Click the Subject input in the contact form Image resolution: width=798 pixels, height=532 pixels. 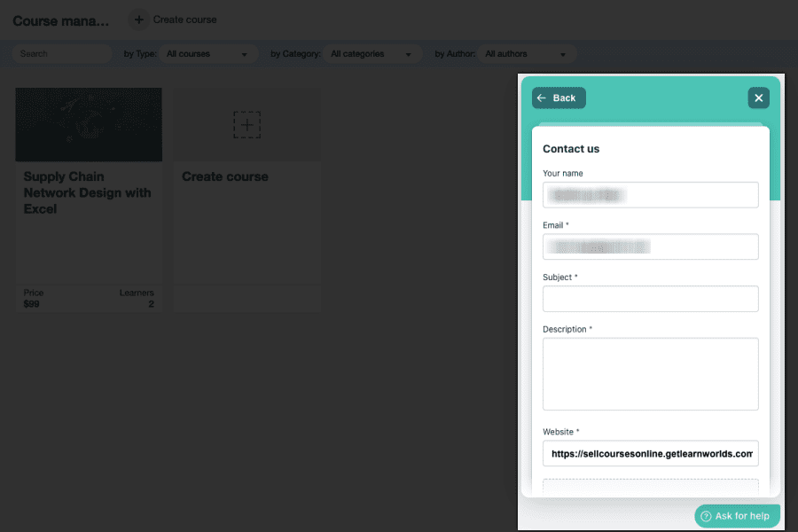pyautogui.click(x=650, y=299)
